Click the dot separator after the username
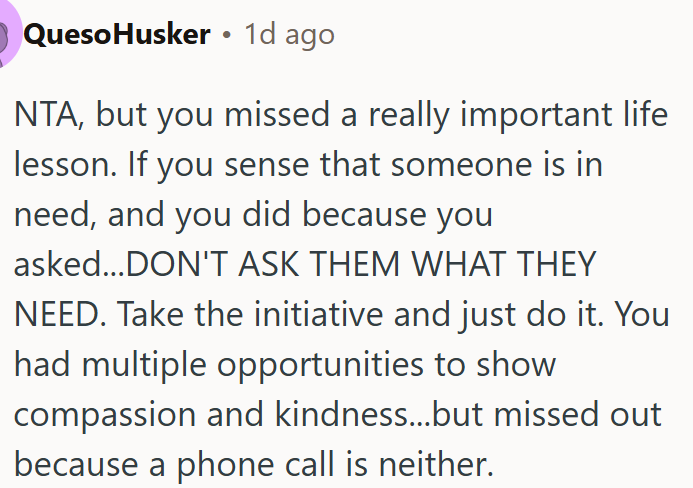The image size is (693, 488). coord(227,36)
